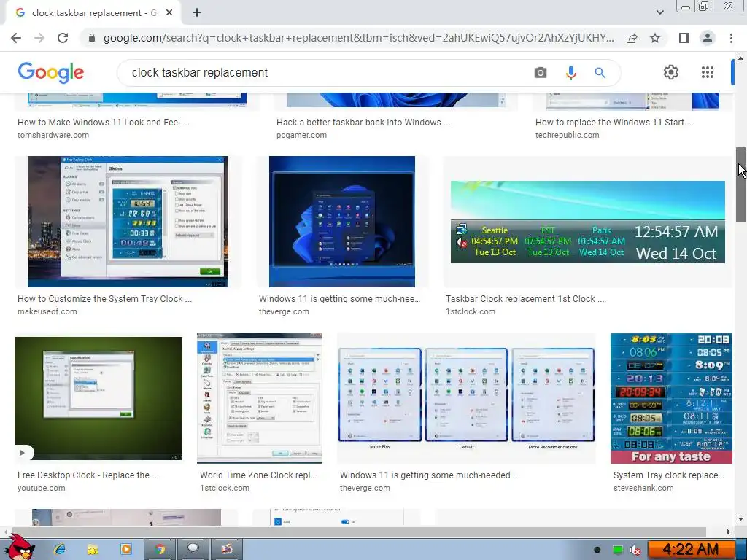Open the makeuseof System Tray Clock thumbnail

pyautogui.click(x=128, y=222)
